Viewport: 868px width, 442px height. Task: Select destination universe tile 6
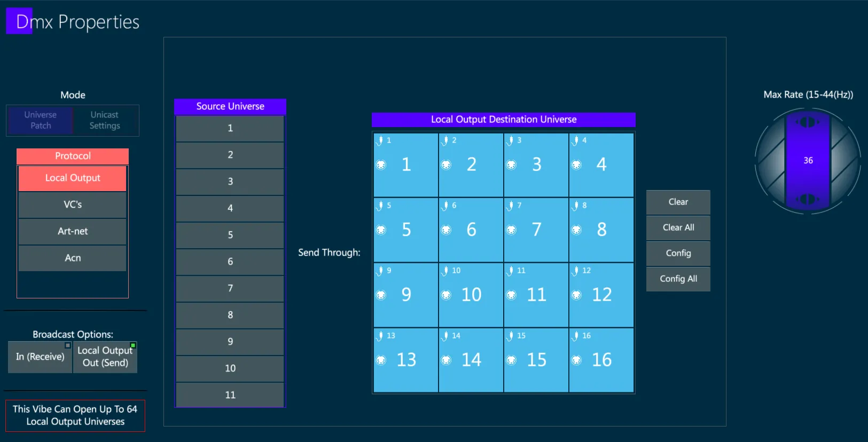coord(471,230)
